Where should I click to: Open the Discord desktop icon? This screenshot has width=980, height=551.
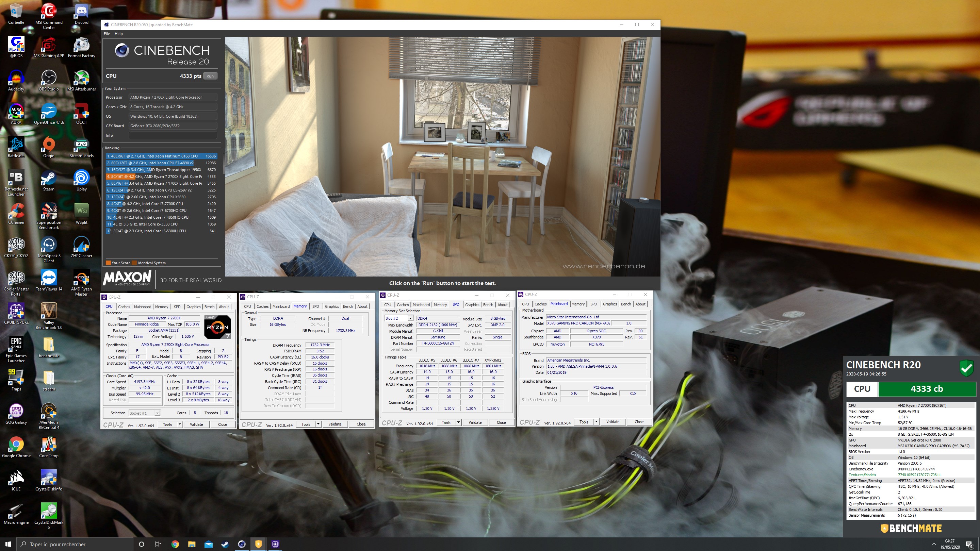pyautogui.click(x=81, y=14)
